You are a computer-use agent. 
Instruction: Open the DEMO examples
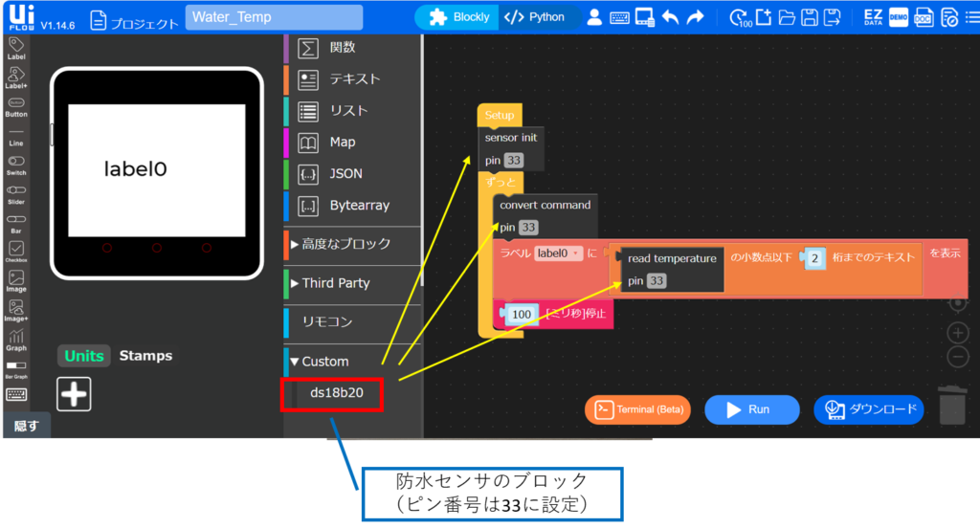tap(898, 17)
